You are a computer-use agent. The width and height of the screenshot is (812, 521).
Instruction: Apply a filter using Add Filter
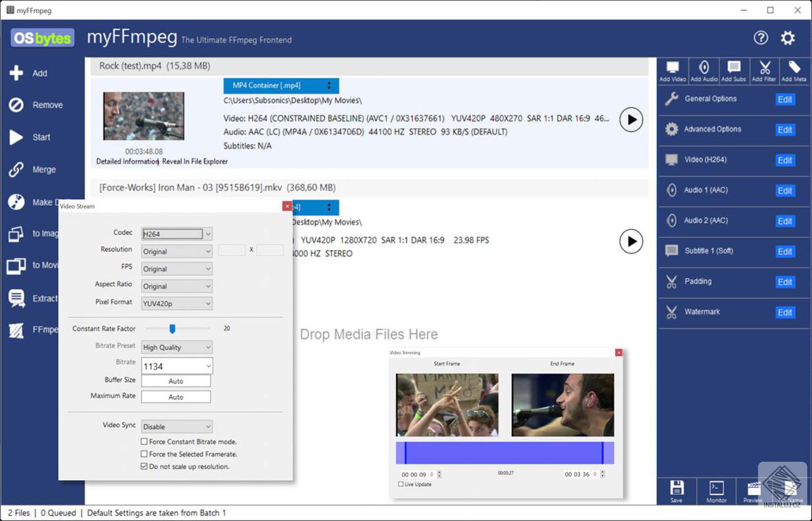764,70
